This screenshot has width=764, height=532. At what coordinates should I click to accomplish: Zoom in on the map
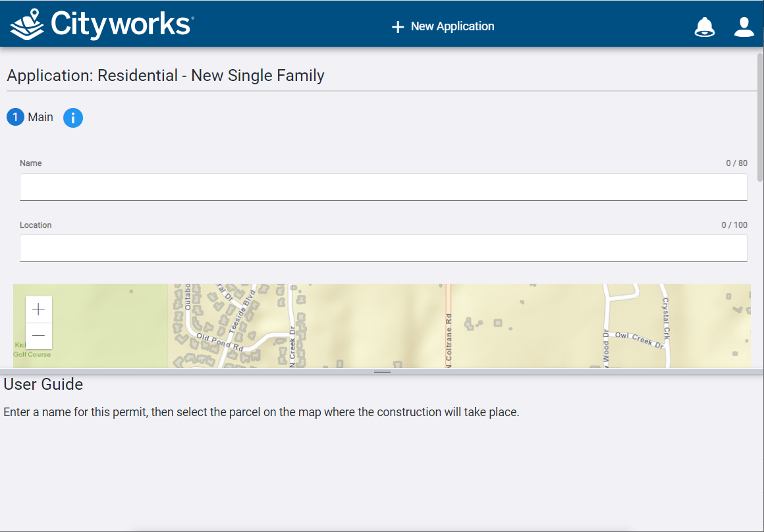click(38, 309)
